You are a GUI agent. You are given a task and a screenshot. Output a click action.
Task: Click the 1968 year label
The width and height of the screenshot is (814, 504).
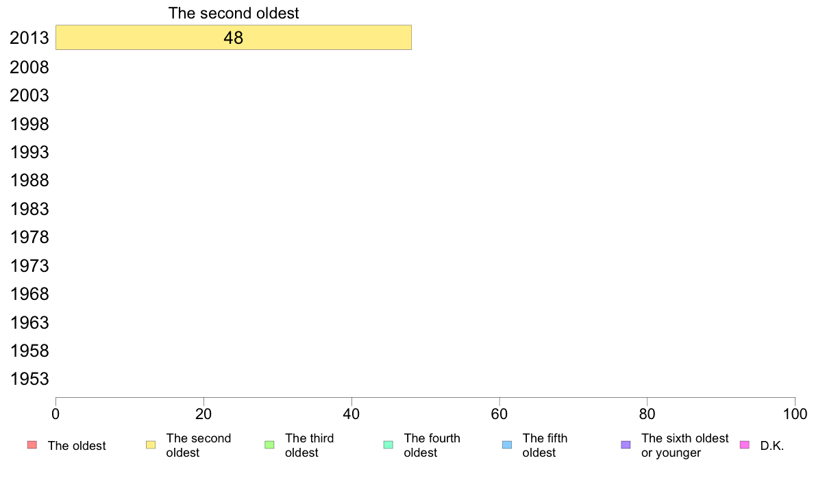point(29,294)
